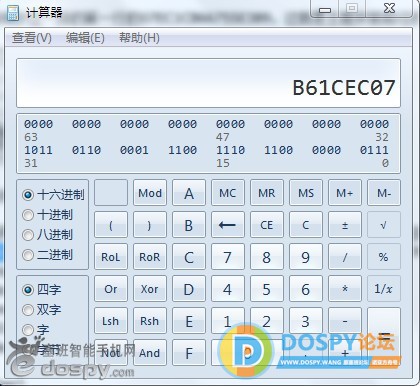The image size is (420, 386).
Task: Open the 帮助(H) menu
Action: 139,38
